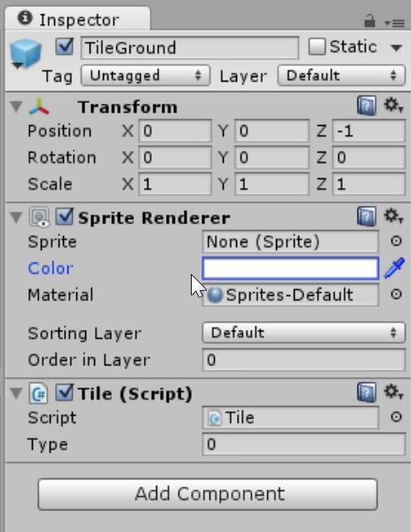Image resolution: width=411 pixels, height=532 pixels.
Task: Open the Sorting Layer dropdown
Action: (x=304, y=332)
